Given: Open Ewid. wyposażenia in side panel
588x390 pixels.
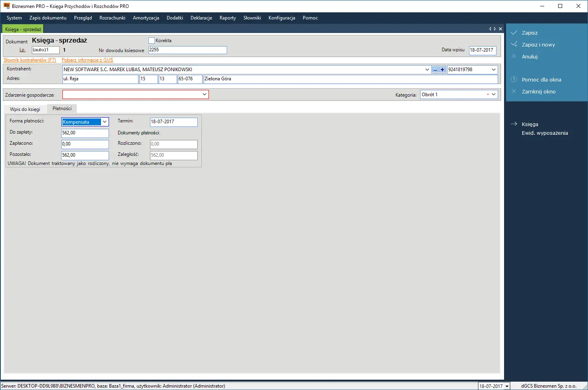Looking at the screenshot, I should pyautogui.click(x=545, y=133).
